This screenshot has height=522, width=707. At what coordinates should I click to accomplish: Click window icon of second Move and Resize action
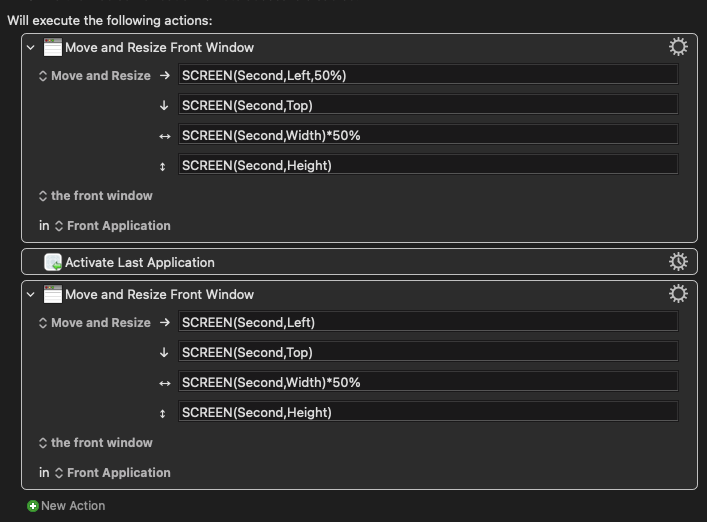pyautogui.click(x=53, y=294)
